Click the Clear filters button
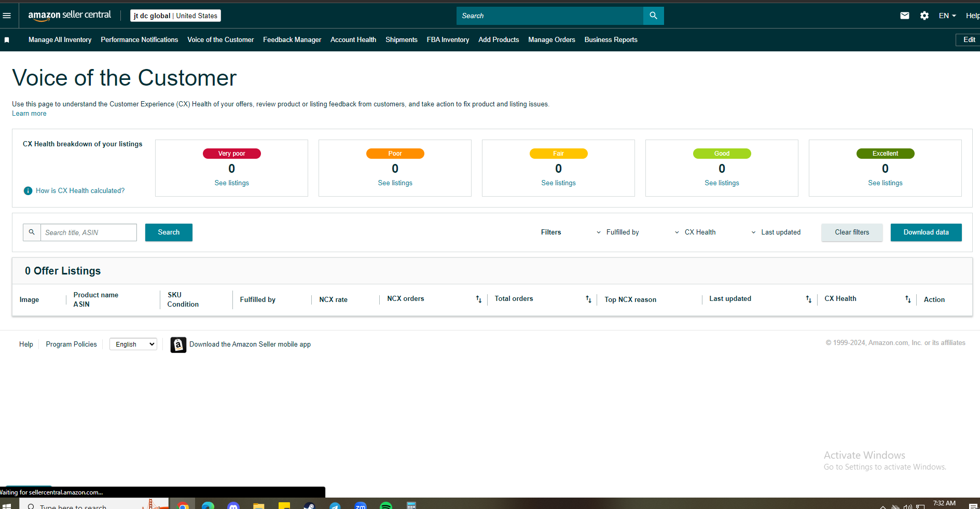 tap(852, 232)
